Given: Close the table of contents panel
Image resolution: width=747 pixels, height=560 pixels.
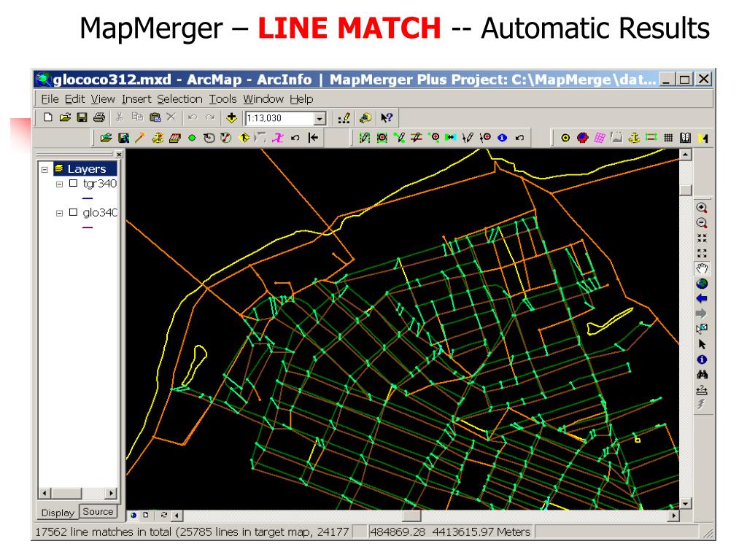Looking at the screenshot, I should (119, 155).
